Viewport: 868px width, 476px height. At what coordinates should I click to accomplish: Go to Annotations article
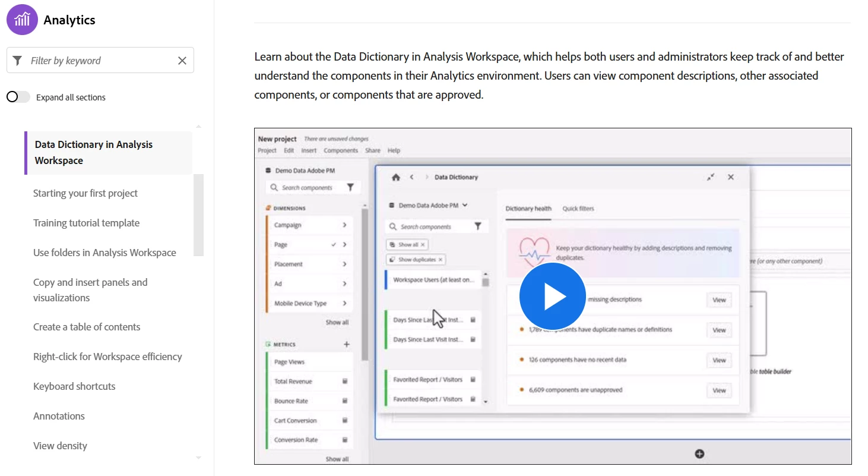[x=59, y=416]
